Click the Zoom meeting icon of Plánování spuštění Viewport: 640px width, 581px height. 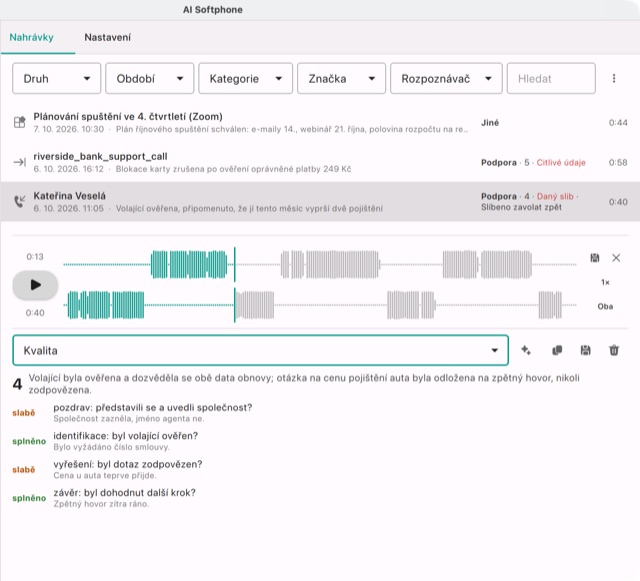pyautogui.click(x=20, y=122)
